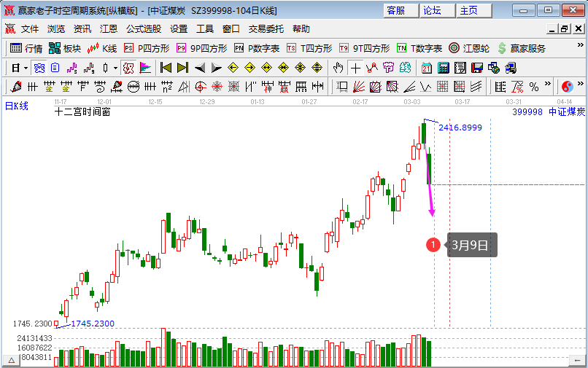This screenshot has height=368, width=588.
Task: Expand the overflow chevron after the % icon
Action: point(547,83)
